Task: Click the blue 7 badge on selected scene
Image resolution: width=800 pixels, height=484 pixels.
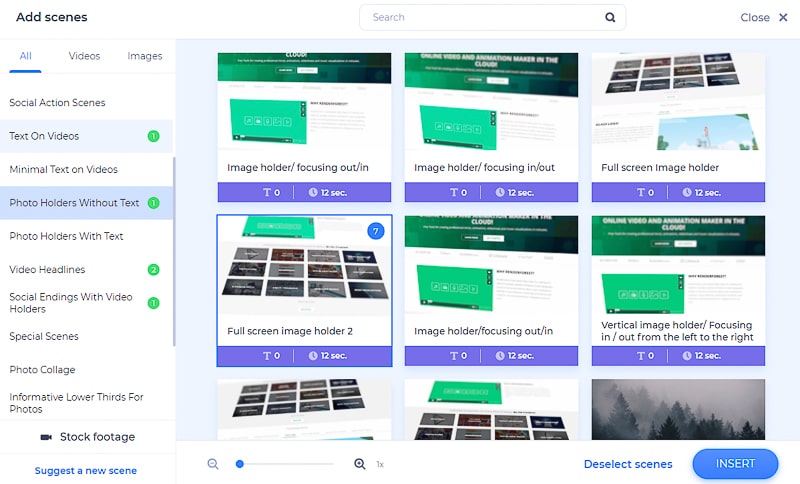Action: click(376, 231)
